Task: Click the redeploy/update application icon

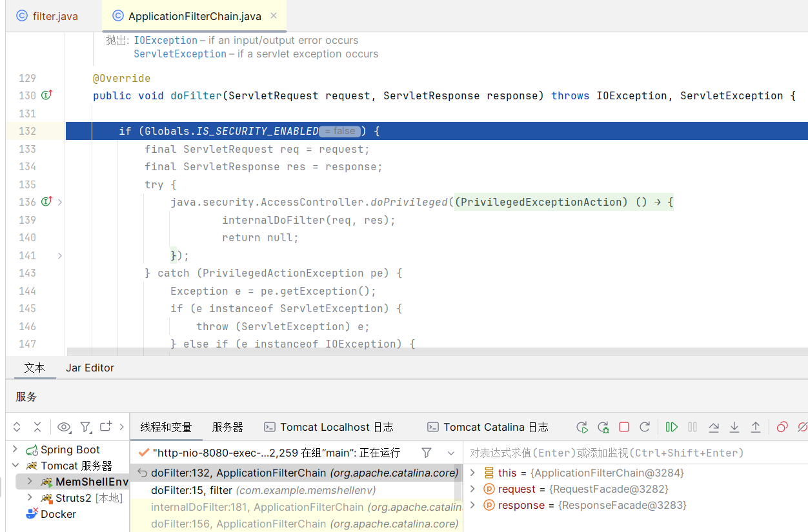Action: coord(645,427)
